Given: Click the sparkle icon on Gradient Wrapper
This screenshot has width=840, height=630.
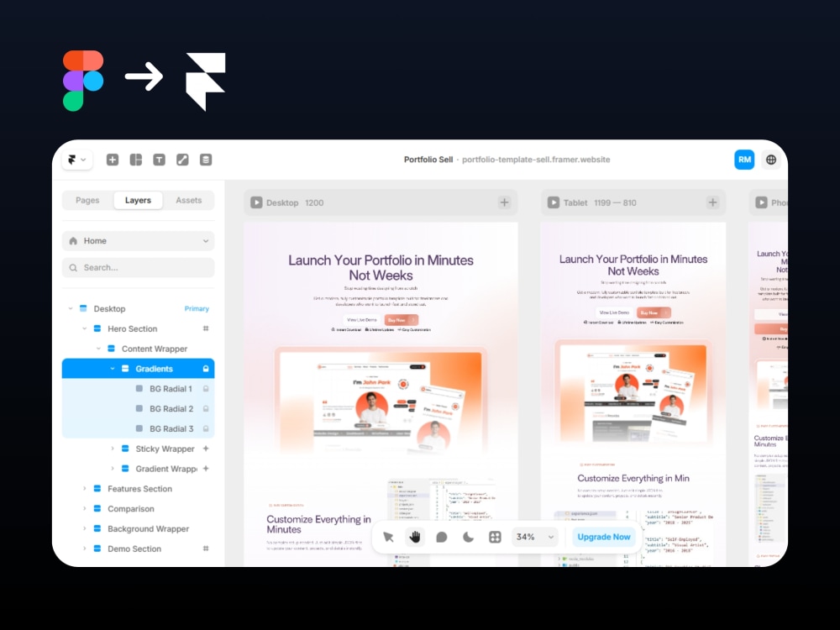Looking at the screenshot, I should [206, 469].
